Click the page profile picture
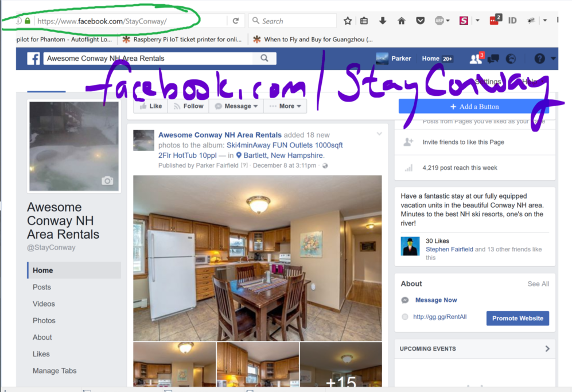 74,146
